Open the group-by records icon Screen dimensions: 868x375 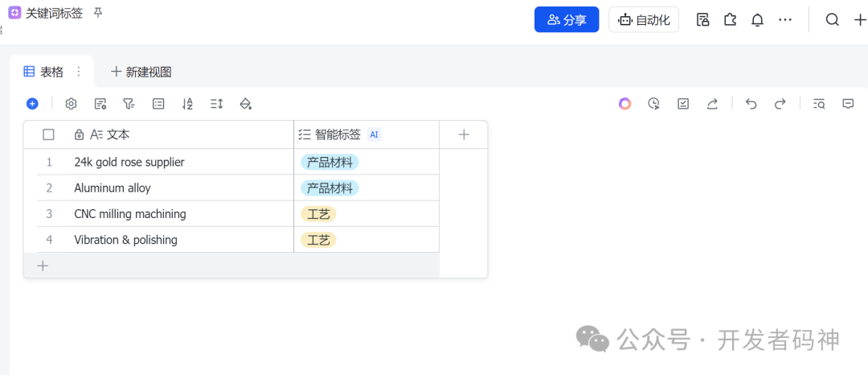(158, 104)
